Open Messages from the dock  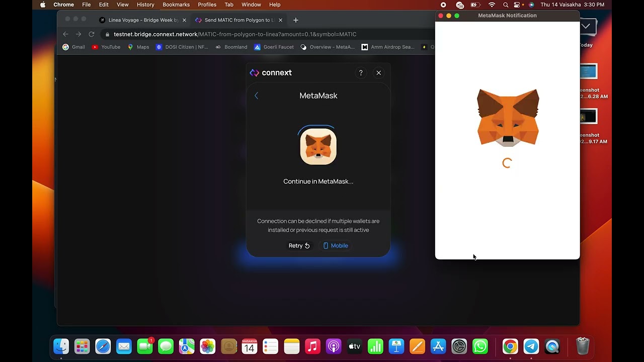pos(166,346)
